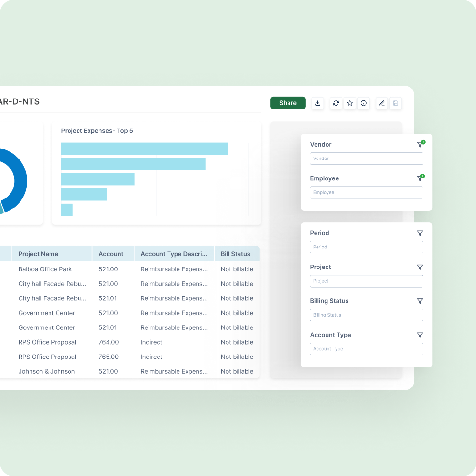
Task: Click the pencil edit icon
Action: [381, 103]
